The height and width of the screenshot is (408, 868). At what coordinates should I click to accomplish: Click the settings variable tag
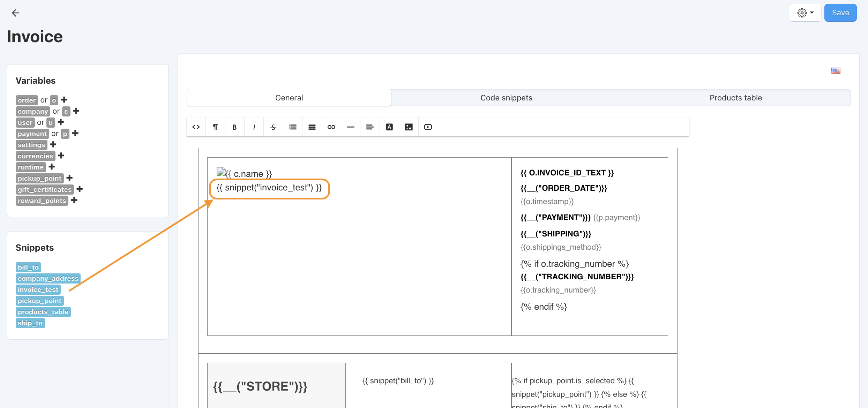click(31, 145)
